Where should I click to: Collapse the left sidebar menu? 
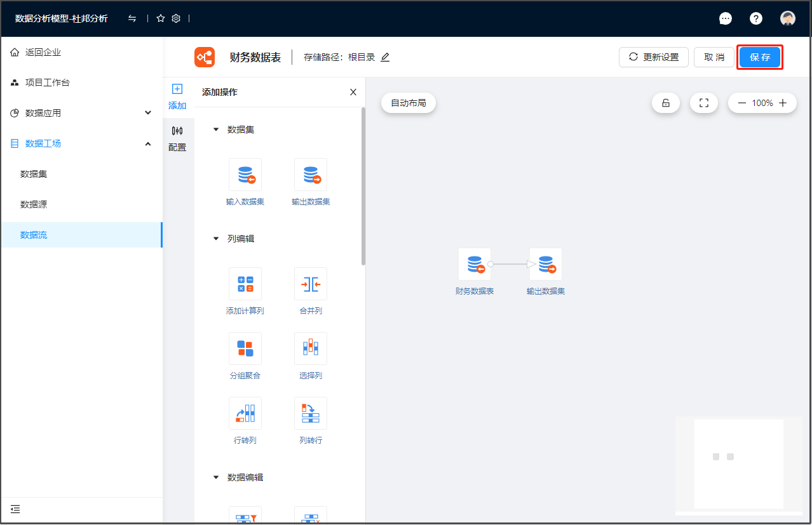click(x=15, y=509)
